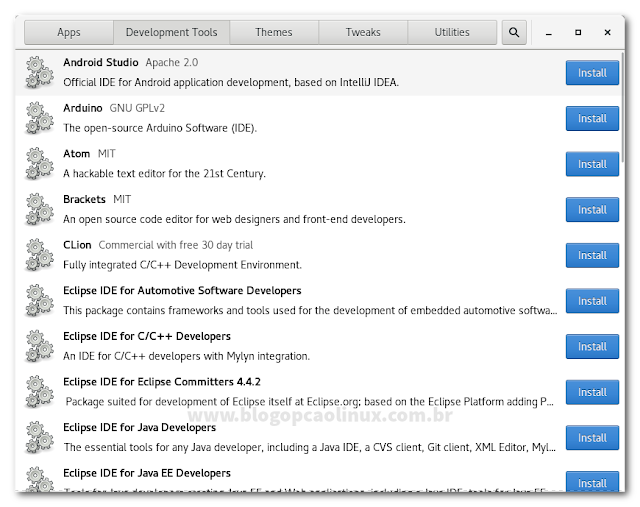This screenshot has width=640, height=507.
Task: Click "A hackable text editor" description
Action: click(x=164, y=174)
